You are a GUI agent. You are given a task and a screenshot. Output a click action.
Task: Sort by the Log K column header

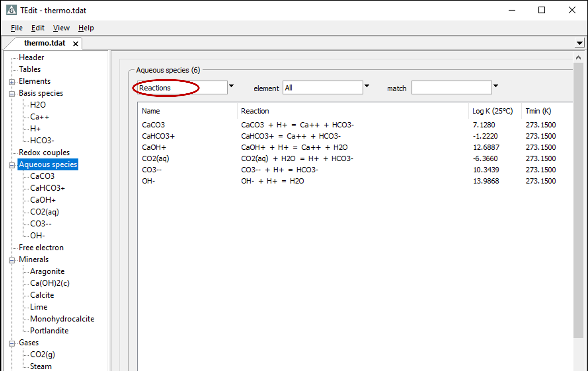tap(492, 111)
